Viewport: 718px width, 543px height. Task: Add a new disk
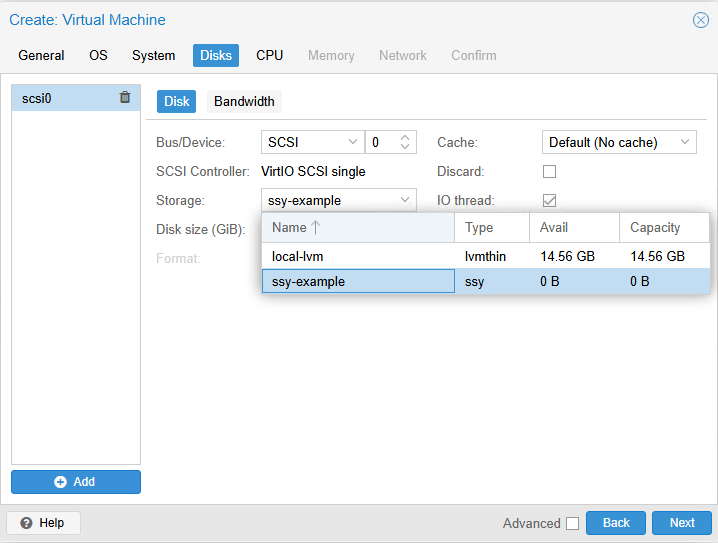[x=76, y=482]
